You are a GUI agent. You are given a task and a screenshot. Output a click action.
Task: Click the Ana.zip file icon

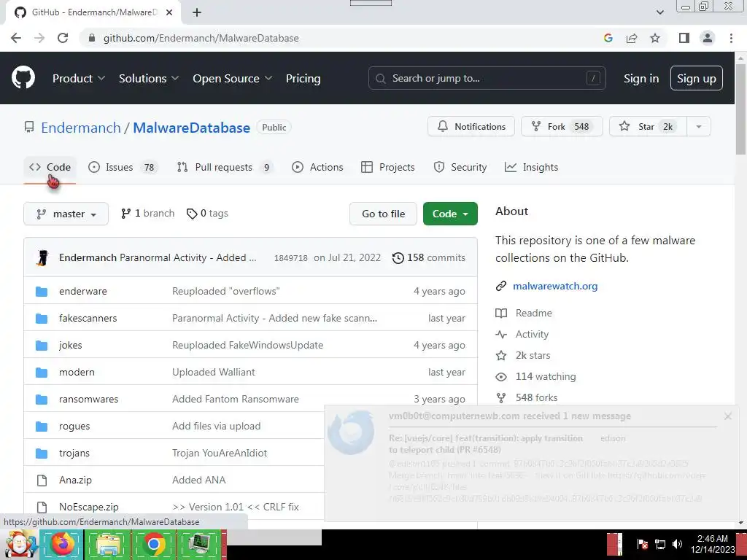click(x=42, y=480)
